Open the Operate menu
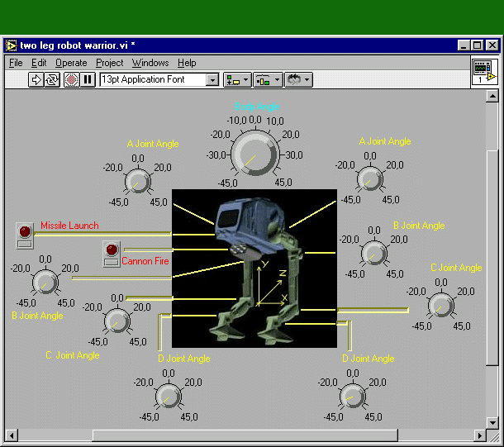 (x=71, y=63)
